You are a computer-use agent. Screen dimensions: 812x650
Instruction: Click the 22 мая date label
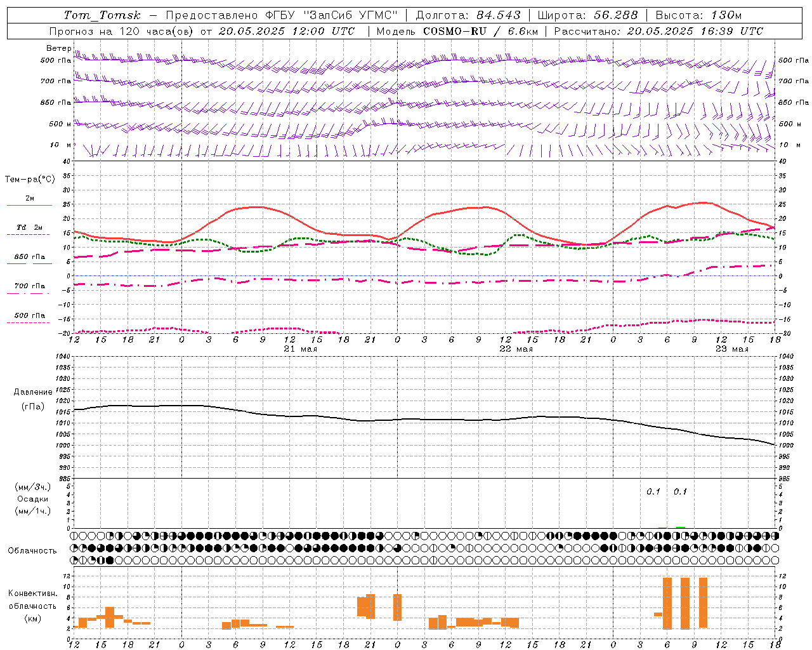point(516,349)
